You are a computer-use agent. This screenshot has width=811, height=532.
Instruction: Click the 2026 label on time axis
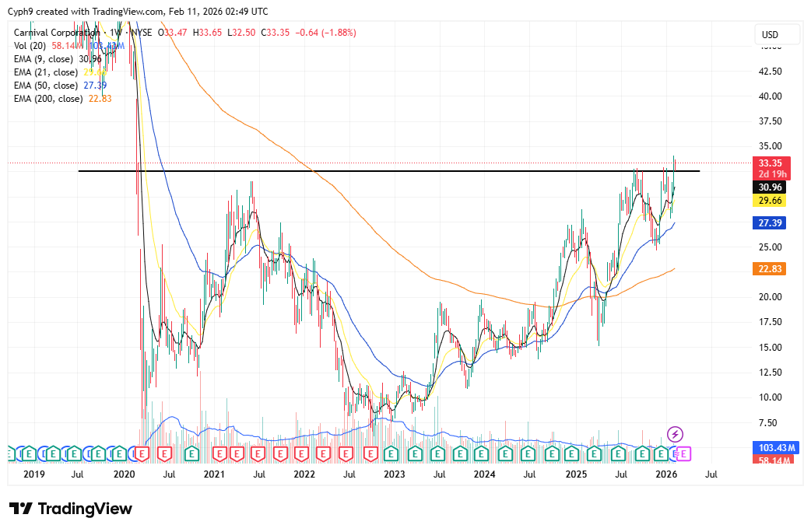coord(666,474)
